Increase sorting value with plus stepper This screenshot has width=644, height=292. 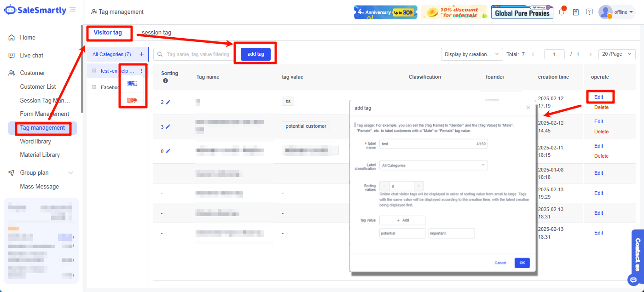pyautogui.click(x=418, y=186)
